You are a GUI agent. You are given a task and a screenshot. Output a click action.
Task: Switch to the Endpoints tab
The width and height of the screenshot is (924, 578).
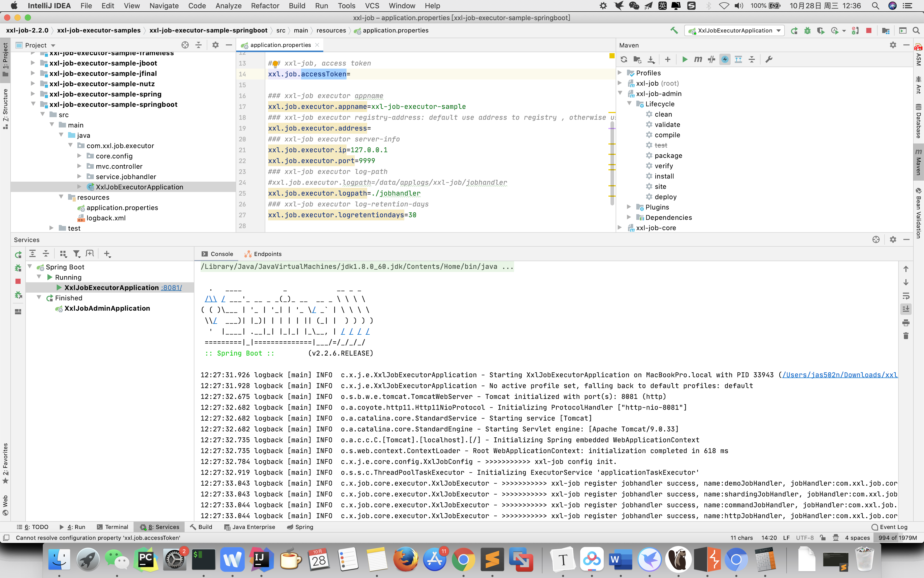pyautogui.click(x=263, y=254)
